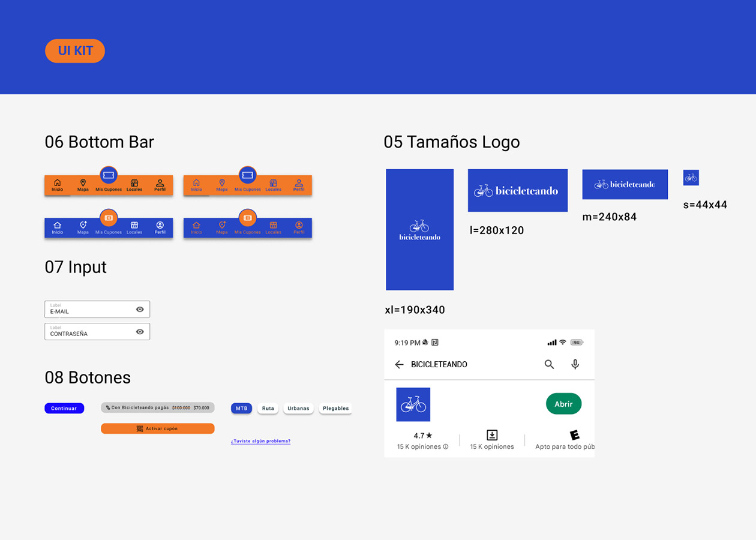This screenshot has height=540, width=756.
Task: Toggle visibility eye in the E-MAIL field
Action: click(140, 310)
